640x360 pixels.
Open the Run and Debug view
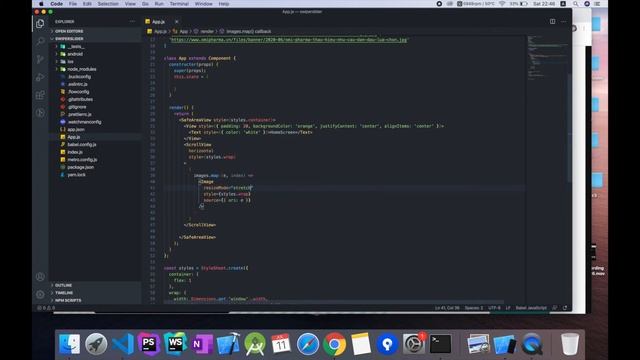[x=40, y=77]
